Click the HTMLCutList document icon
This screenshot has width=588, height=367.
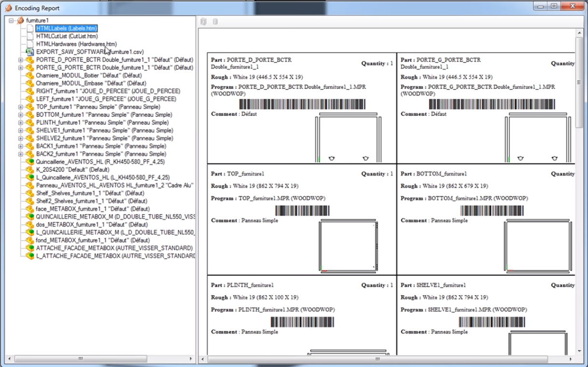click(x=30, y=36)
